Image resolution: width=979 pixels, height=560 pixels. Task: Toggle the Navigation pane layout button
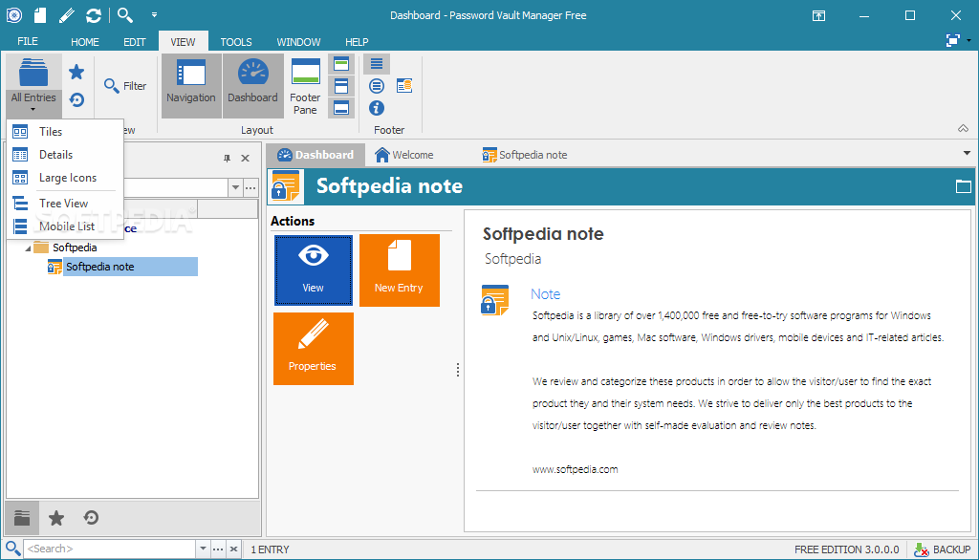(x=191, y=86)
